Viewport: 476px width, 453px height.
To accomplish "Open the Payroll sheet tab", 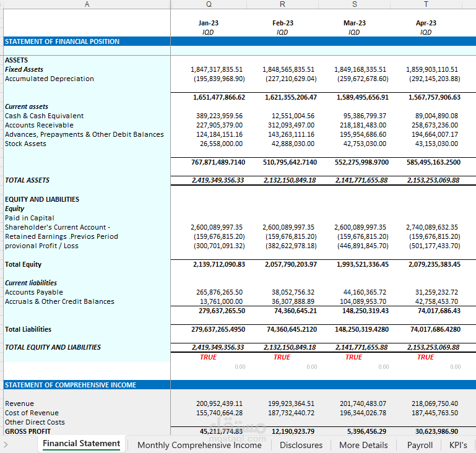I will coord(420,445).
